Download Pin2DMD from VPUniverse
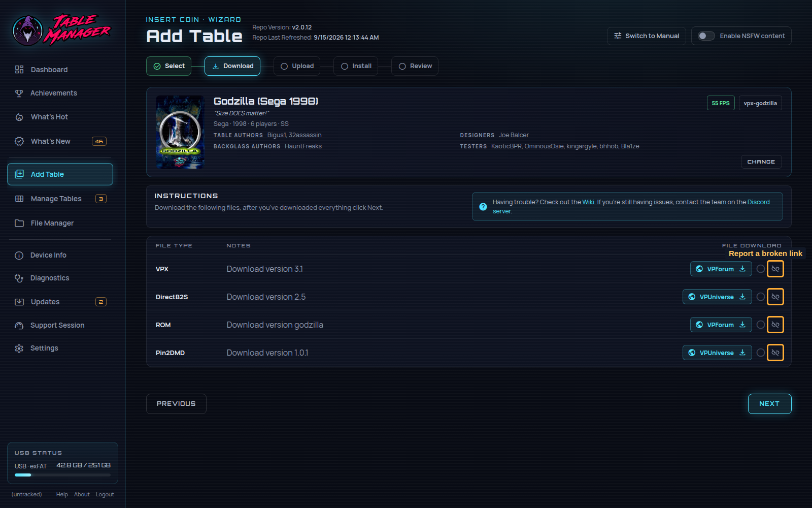The image size is (812, 508). point(717,353)
